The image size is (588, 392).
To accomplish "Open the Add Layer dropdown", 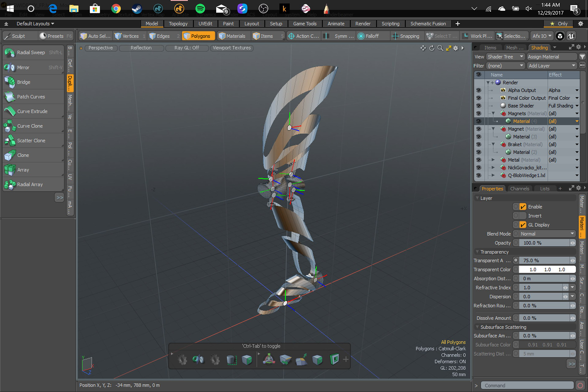I will (x=552, y=66).
